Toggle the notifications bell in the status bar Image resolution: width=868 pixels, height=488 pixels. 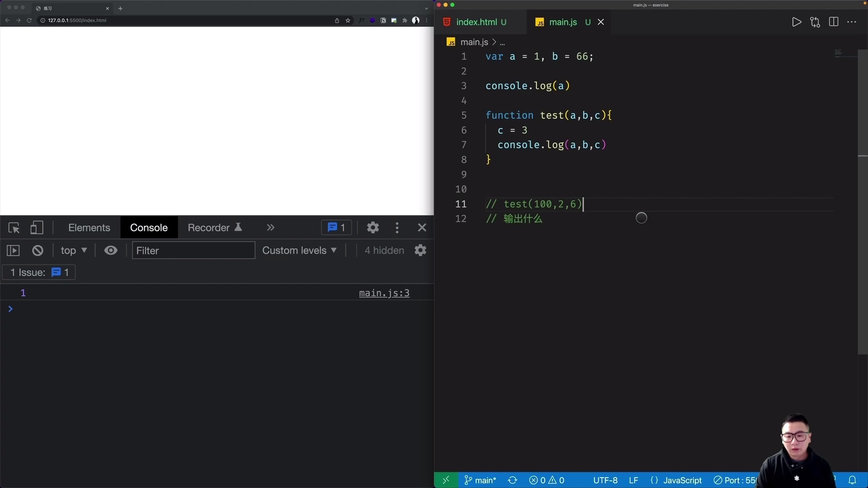click(x=853, y=480)
